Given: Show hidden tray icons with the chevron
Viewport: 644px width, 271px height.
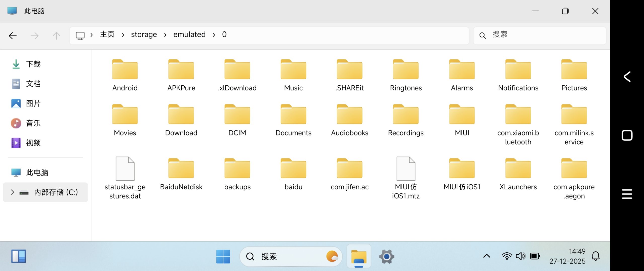Looking at the screenshot, I should [x=487, y=256].
